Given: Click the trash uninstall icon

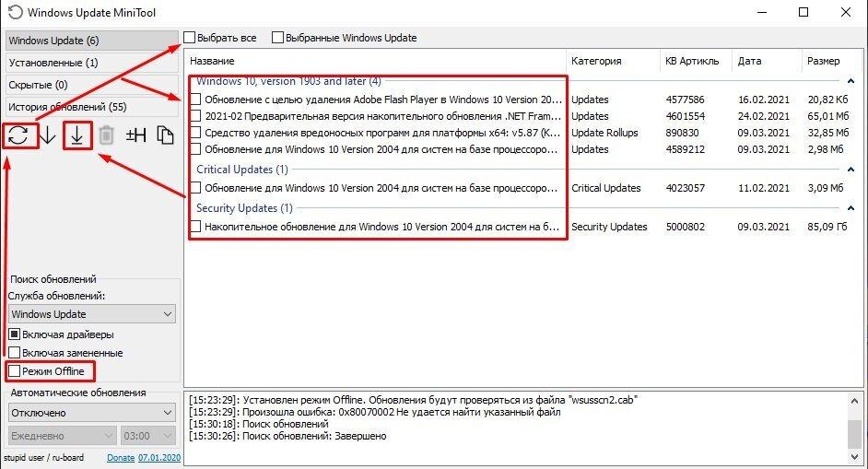Looking at the screenshot, I should pyautogui.click(x=106, y=135).
